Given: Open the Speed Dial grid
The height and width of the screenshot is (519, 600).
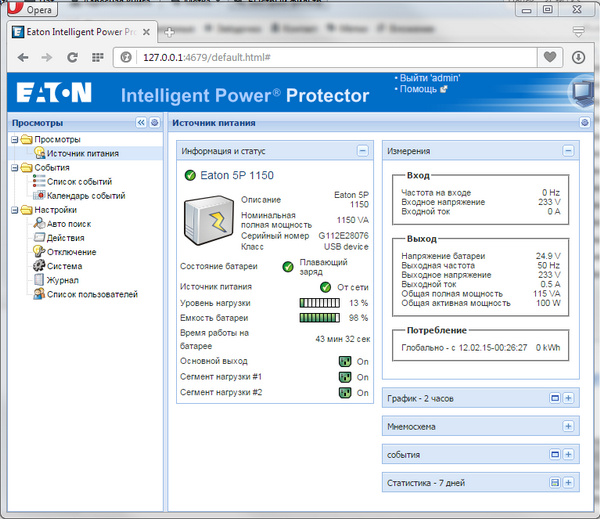Looking at the screenshot, I should (98, 57).
